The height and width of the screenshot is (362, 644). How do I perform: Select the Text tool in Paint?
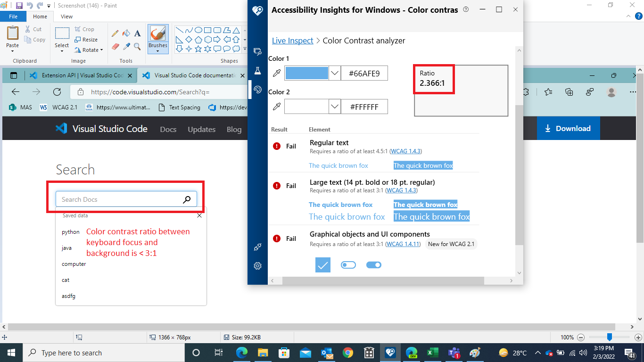pyautogui.click(x=137, y=33)
